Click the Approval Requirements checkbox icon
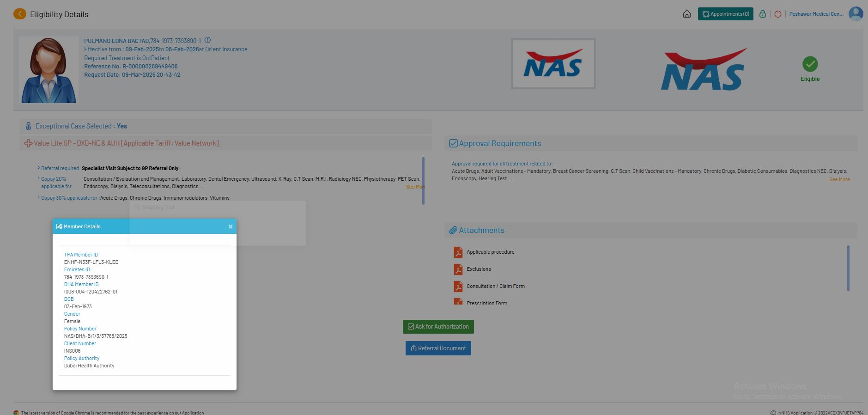 pos(454,143)
